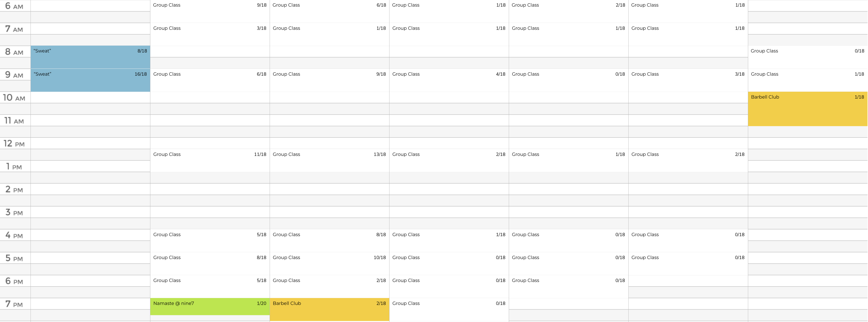Open the Namaste @ nine7 class
The image size is (868, 322).
pyautogui.click(x=210, y=306)
